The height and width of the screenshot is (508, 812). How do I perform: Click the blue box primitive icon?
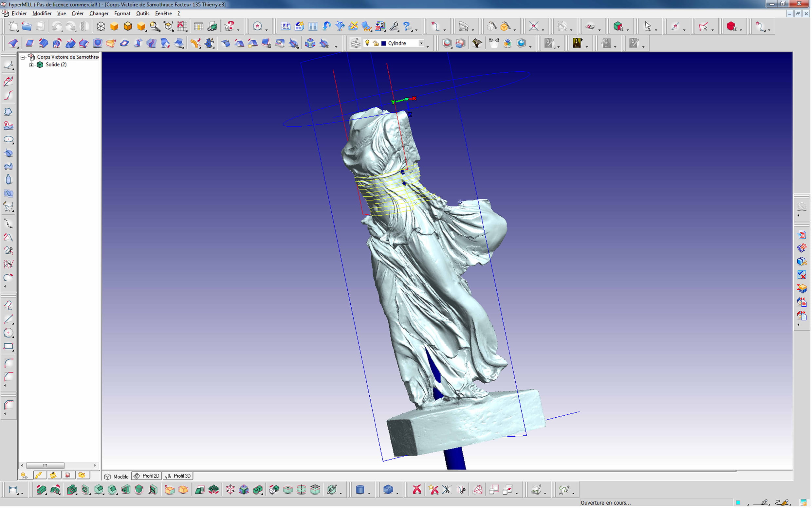(388, 490)
